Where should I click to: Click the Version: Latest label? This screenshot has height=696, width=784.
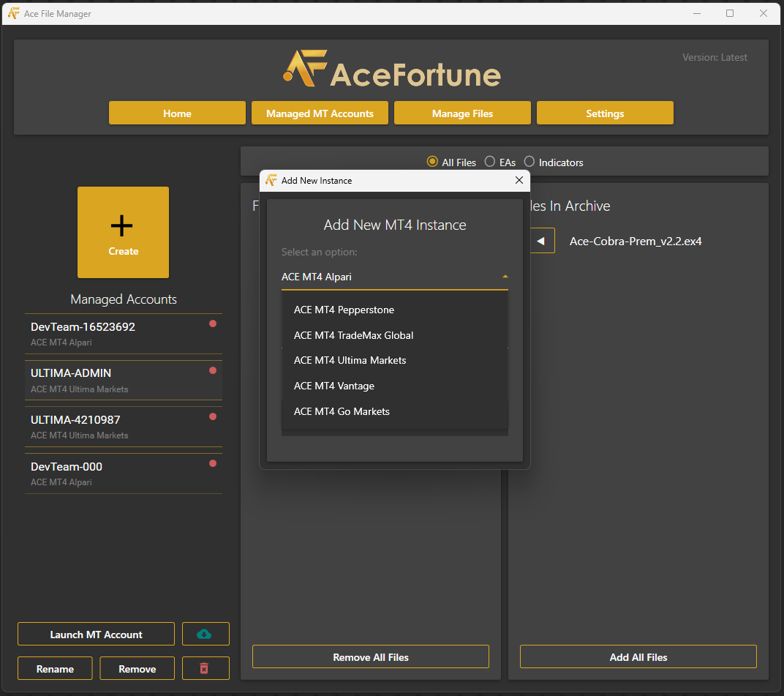click(x=715, y=57)
